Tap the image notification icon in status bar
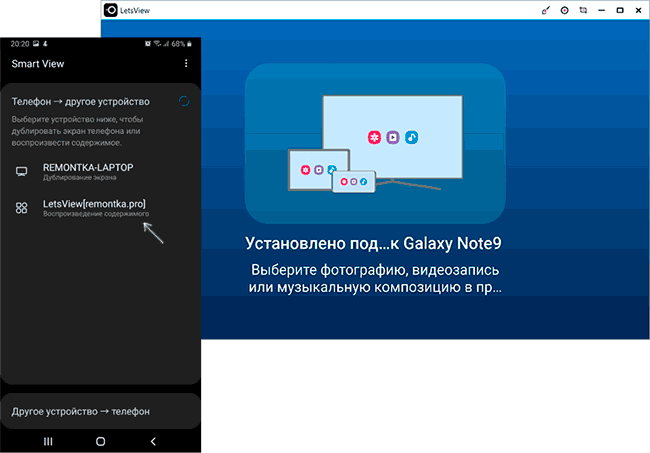 pos(36,44)
